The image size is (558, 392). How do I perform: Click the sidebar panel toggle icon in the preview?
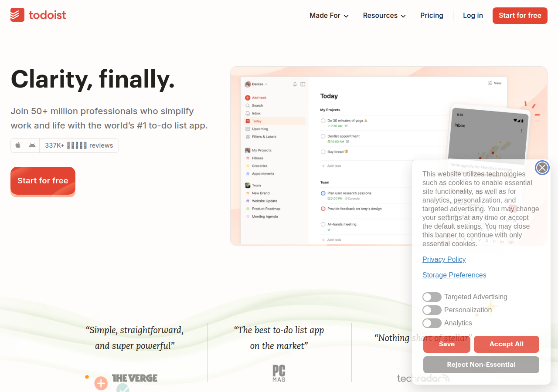303,84
